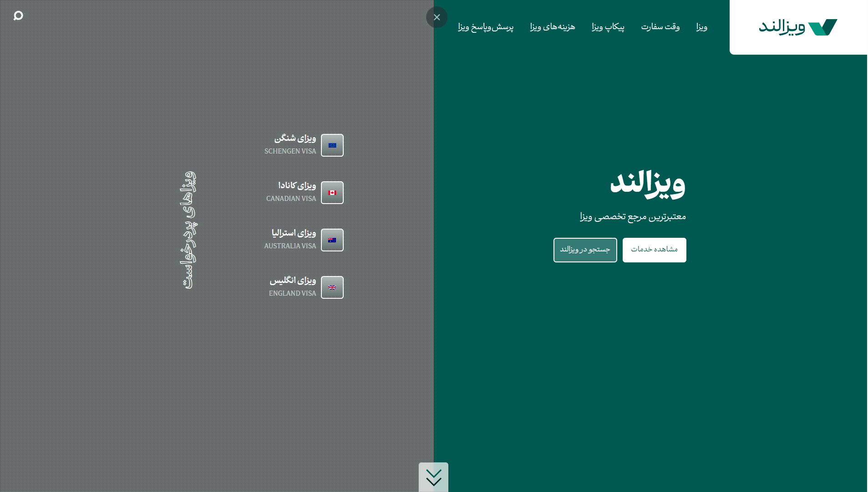Viewport: 868px width, 492px height.
Task: Click the England visa flag icon
Action: coord(332,287)
